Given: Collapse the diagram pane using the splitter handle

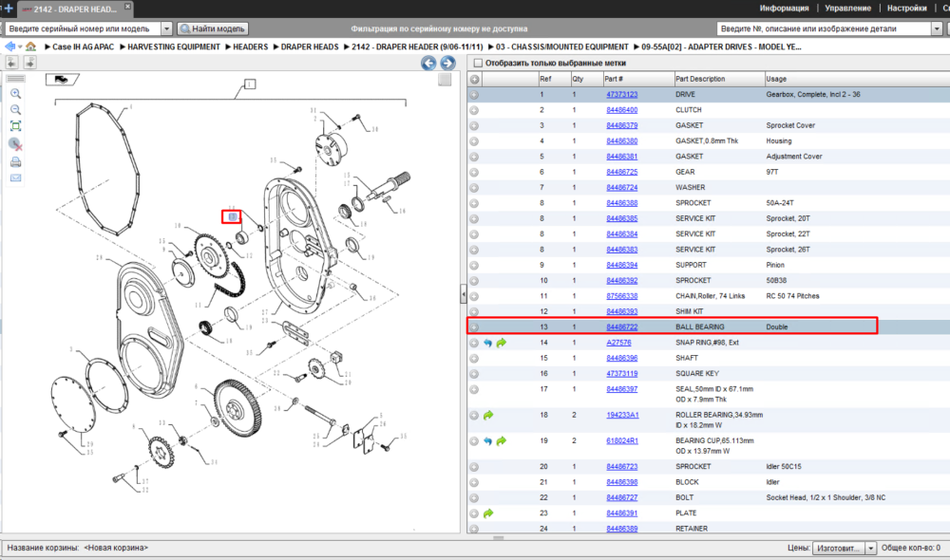Looking at the screenshot, I should click(x=464, y=294).
